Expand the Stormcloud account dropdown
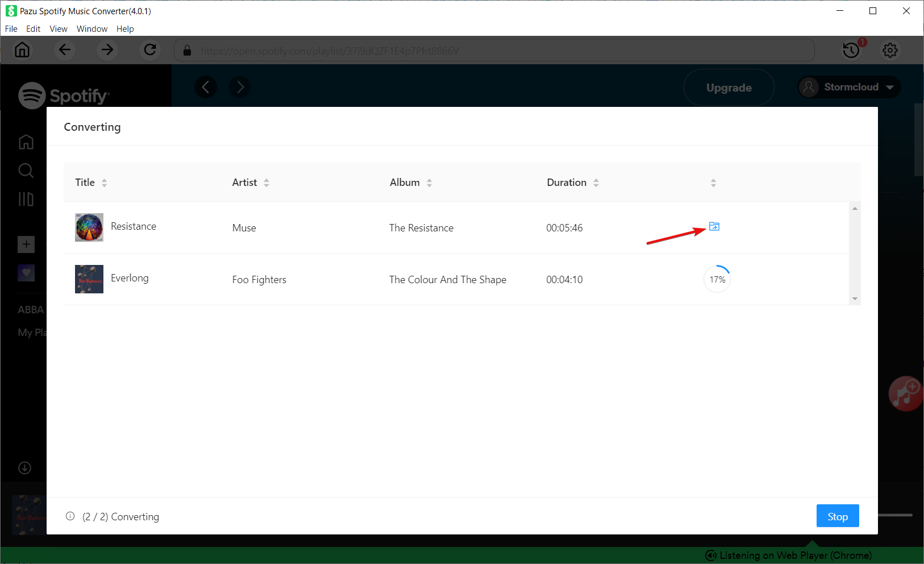The image size is (924, 564). (x=850, y=87)
